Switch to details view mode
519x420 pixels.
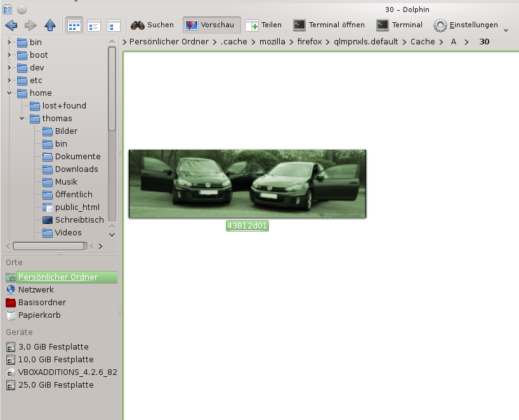pos(114,25)
